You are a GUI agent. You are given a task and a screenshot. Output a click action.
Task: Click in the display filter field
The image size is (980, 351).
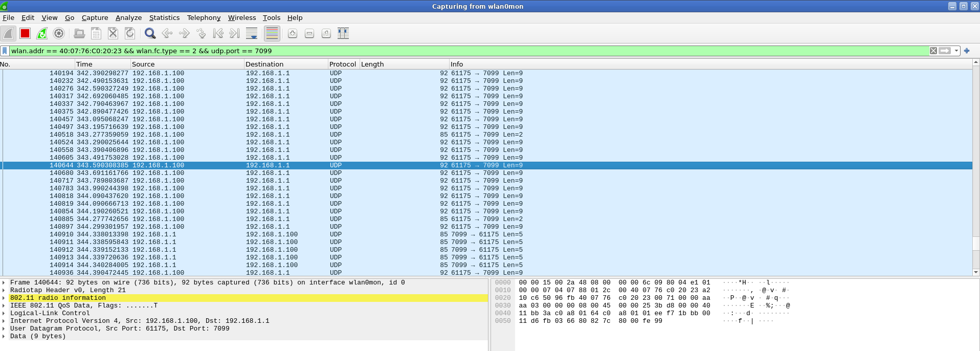[x=460, y=51]
